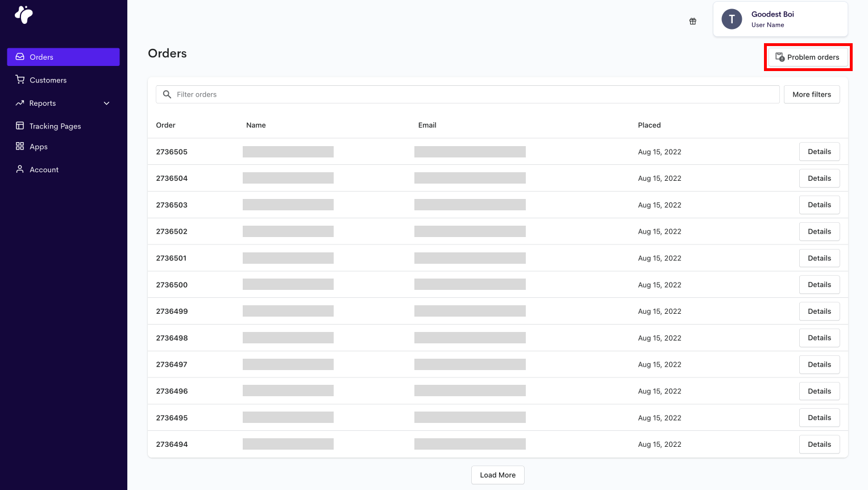Screen dimensions: 868x490
Task: View Details for order 2736505
Action: (x=819, y=152)
